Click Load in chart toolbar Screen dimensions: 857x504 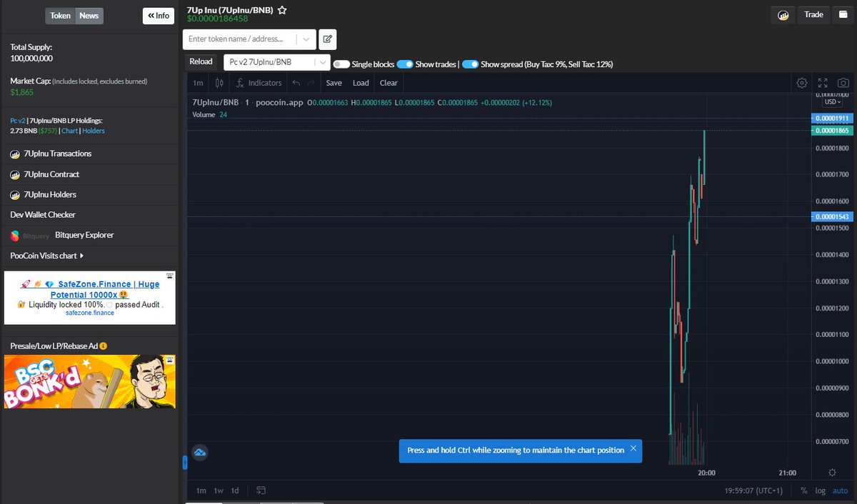[x=361, y=83]
